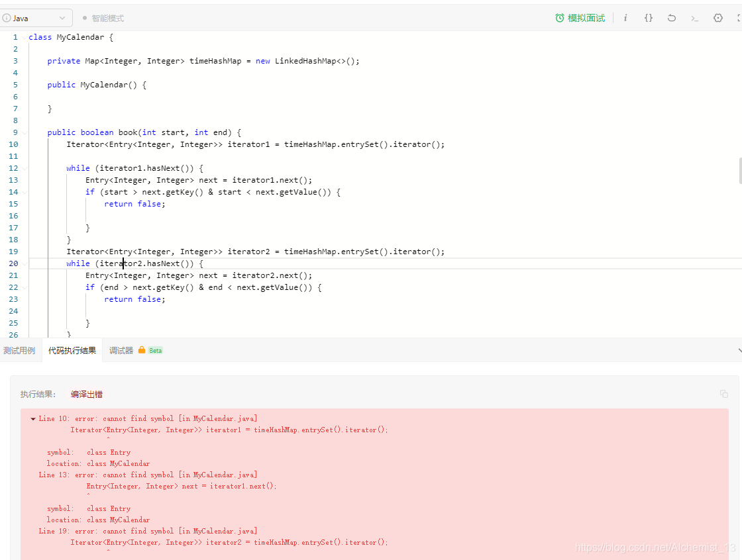The width and height of the screenshot is (742, 560).
Task: Open the terminal shortcut icon
Action: pyautogui.click(x=695, y=19)
